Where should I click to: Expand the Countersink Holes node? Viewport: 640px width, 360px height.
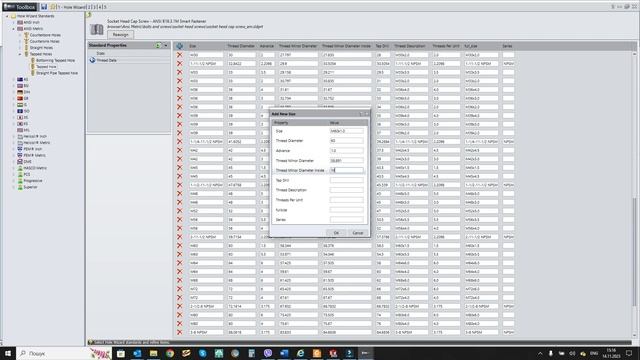tap(20, 41)
